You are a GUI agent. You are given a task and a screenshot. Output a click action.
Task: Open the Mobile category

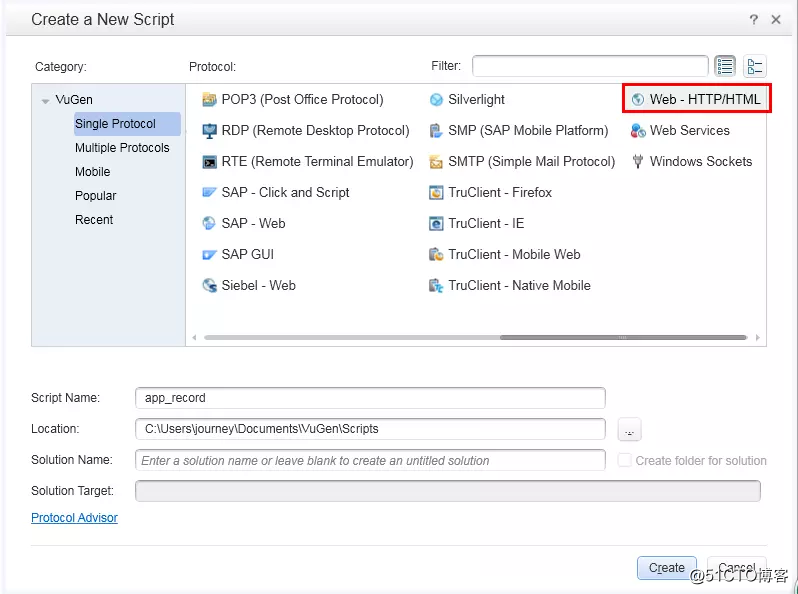[x=93, y=172]
